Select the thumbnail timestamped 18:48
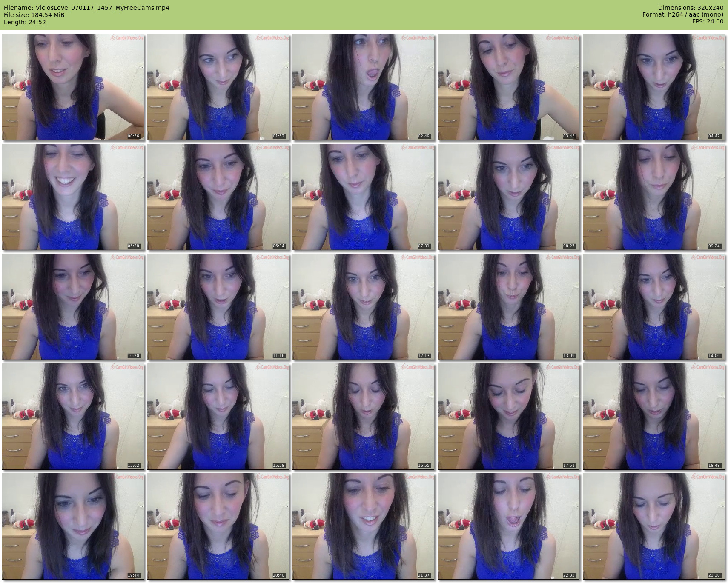 (x=653, y=416)
